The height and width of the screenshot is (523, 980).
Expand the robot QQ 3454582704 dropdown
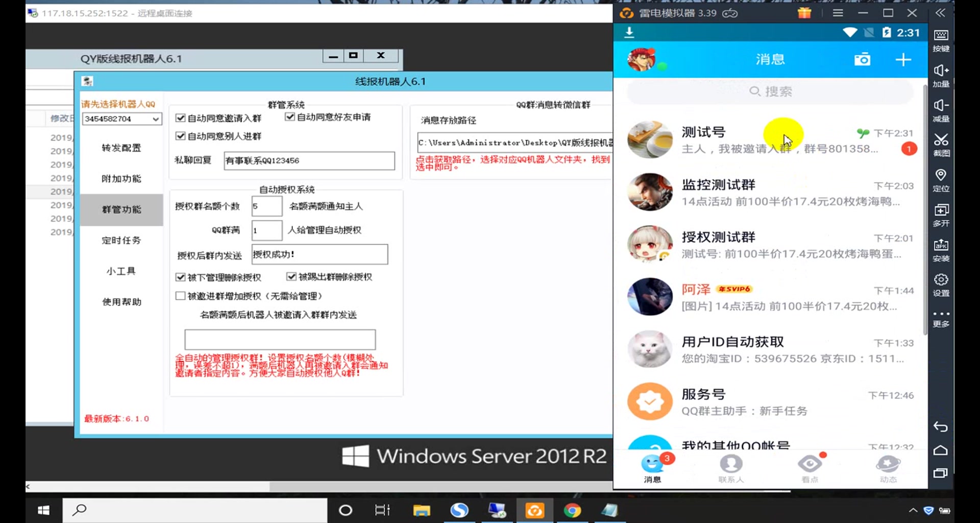[156, 118]
